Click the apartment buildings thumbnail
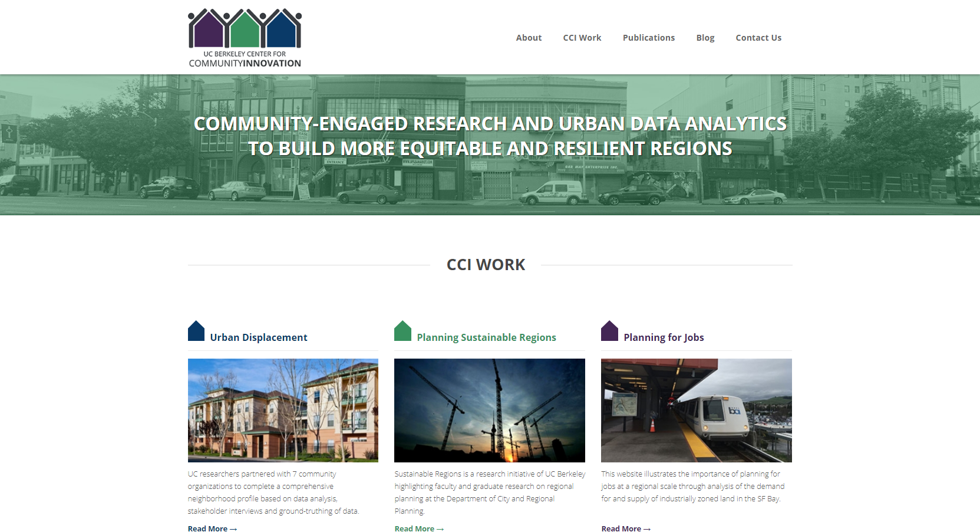Image resolution: width=980 pixels, height=532 pixels. (x=283, y=411)
